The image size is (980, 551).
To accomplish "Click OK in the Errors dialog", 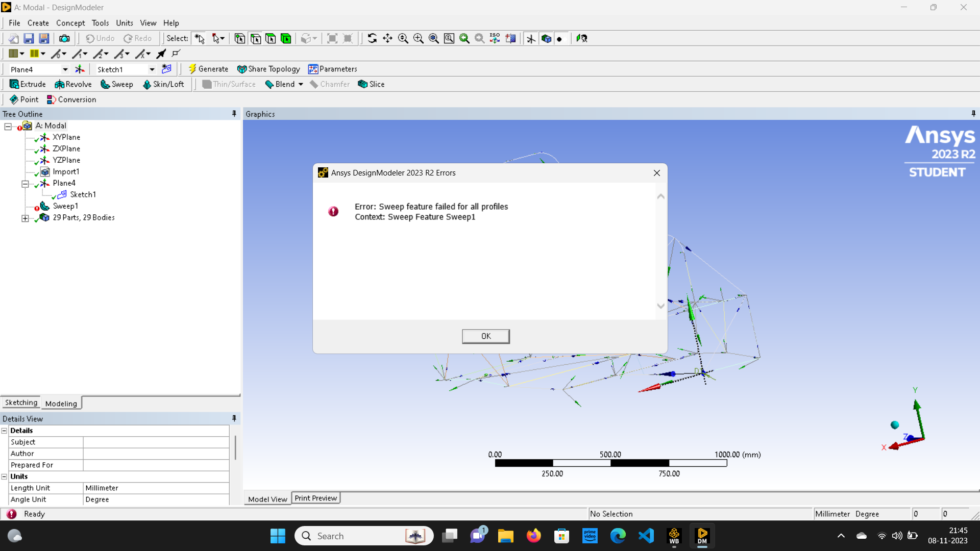I will [486, 336].
